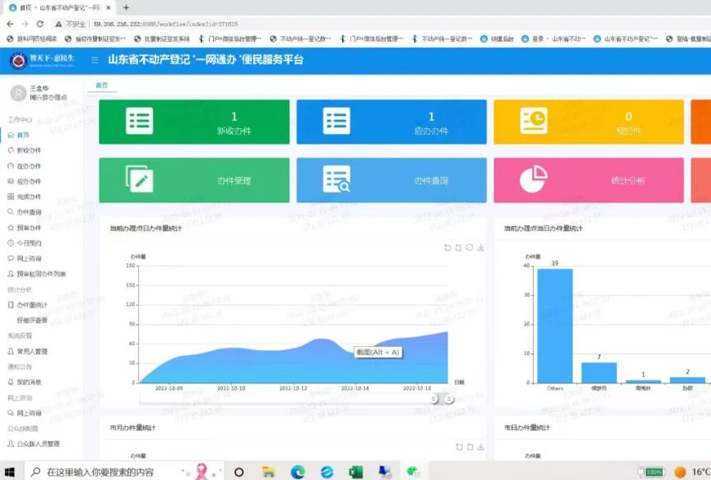This screenshot has height=480, width=711.
Task: Open File Explorer from the taskbar
Action: pyautogui.click(x=268, y=472)
